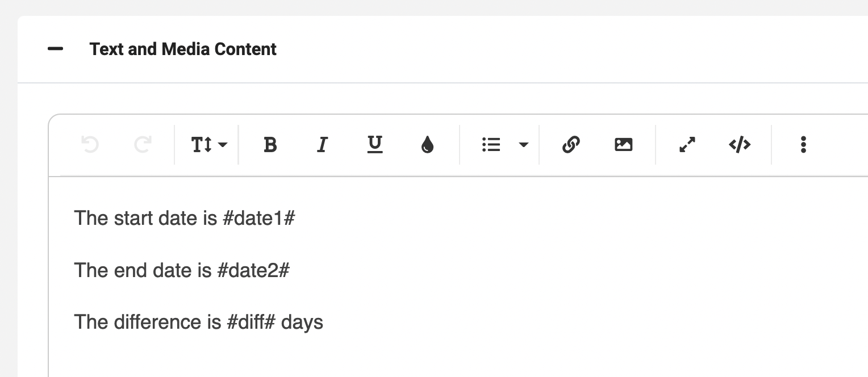Open the text color droplet picker
868x377 pixels.
click(x=427, y=145)
